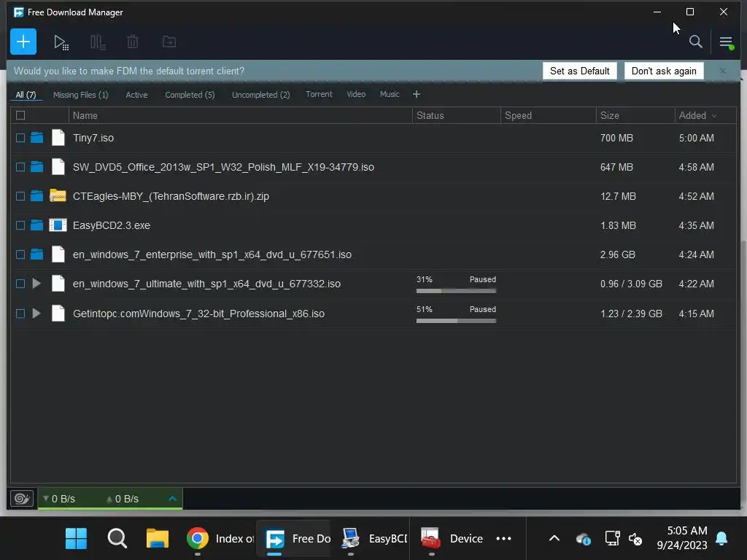Viewport: 747px width, 560px height.
Task: Click file icon of en_windows_7_ultimate iso
Action: pos(58,284)
